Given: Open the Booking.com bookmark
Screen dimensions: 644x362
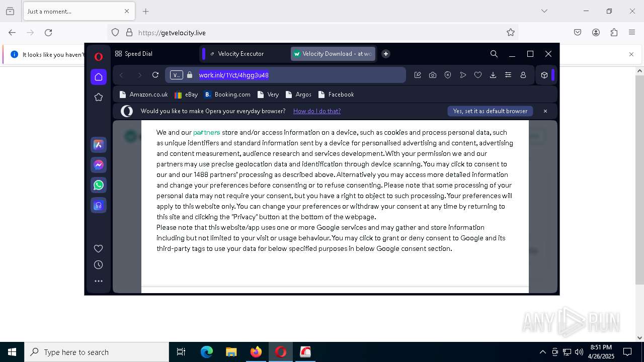Looking at the screenshot, I should point(227,95).
